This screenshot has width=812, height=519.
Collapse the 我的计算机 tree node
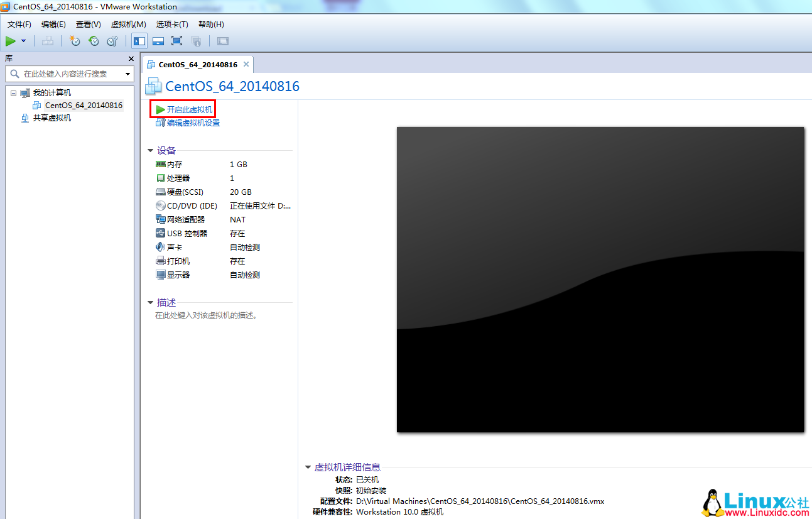tap(13, 93)
